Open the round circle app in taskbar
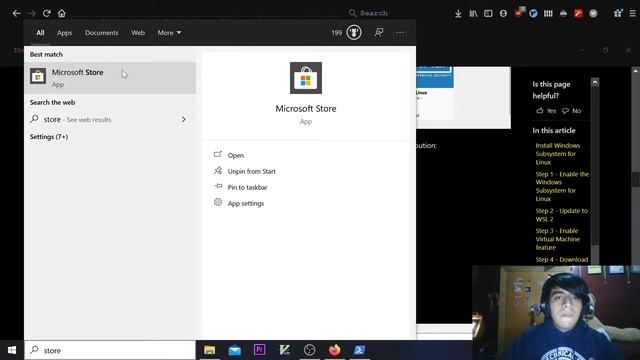This screenshot has height=360, width=640. point(309,350)
